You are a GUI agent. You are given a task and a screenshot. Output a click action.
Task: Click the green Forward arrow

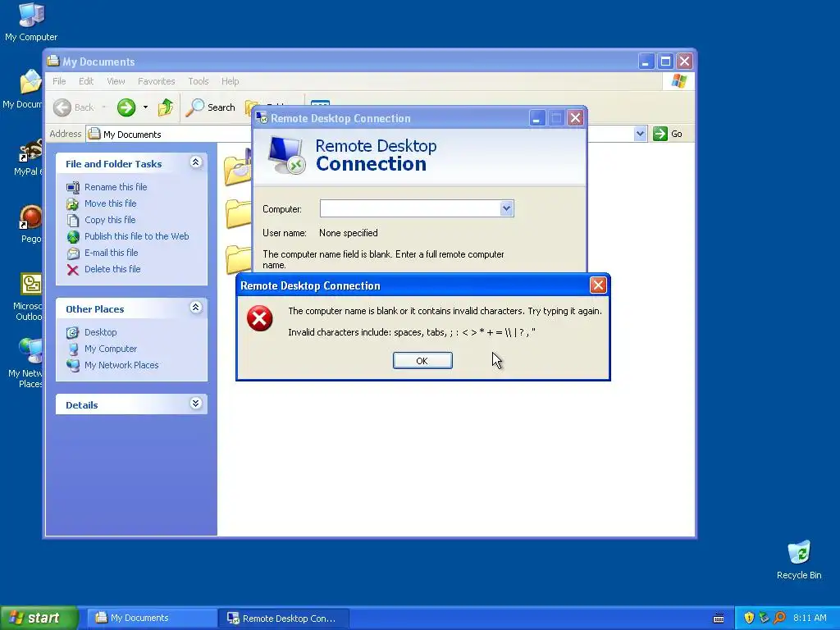click(x=126, y=107)
